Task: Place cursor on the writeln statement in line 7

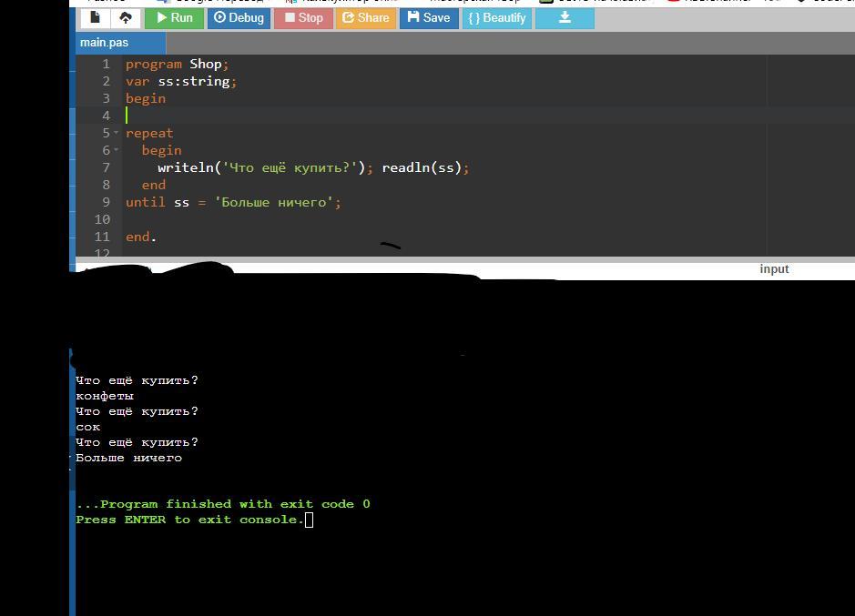Action: (265, 167)
